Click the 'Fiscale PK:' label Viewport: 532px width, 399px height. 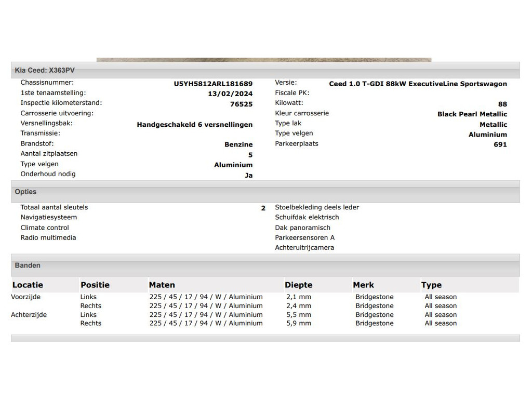coord(292,93)
